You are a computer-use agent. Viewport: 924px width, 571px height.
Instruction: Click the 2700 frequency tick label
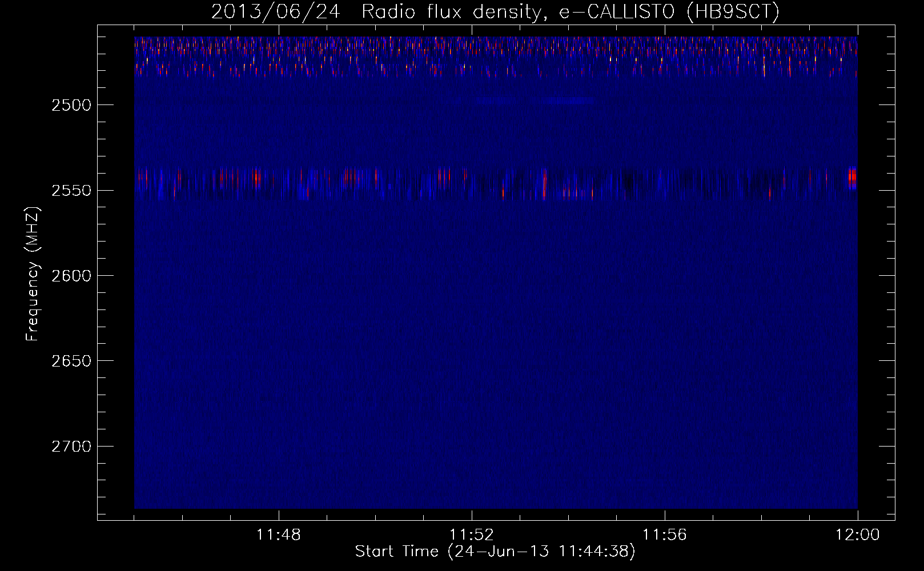click(x=71, y=446)
